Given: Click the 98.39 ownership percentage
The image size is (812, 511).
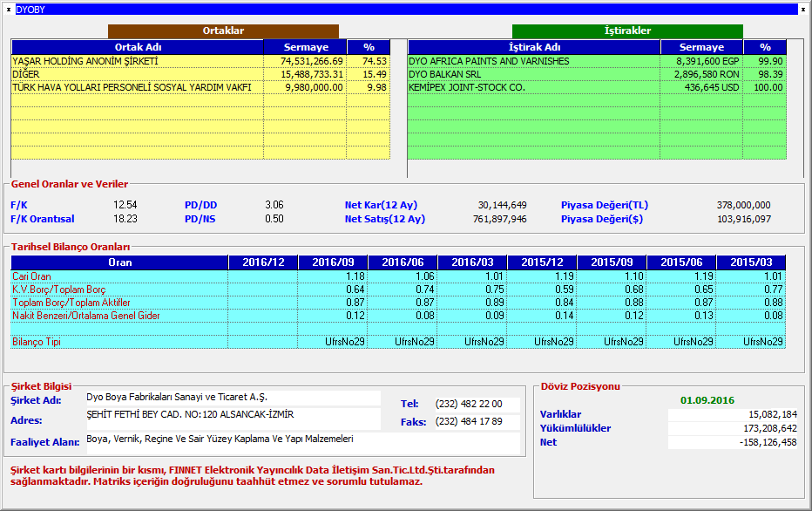Looking at the screenshot, I should [x=770, y=74].
